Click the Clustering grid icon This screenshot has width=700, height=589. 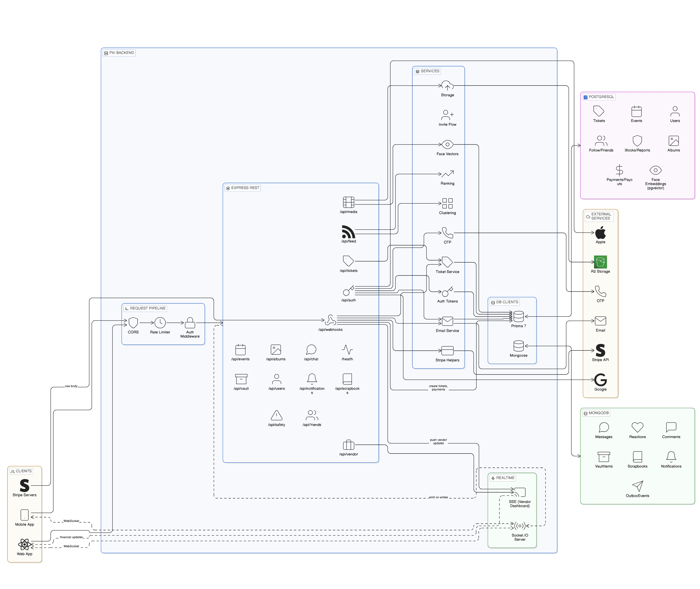pos(447,203)
